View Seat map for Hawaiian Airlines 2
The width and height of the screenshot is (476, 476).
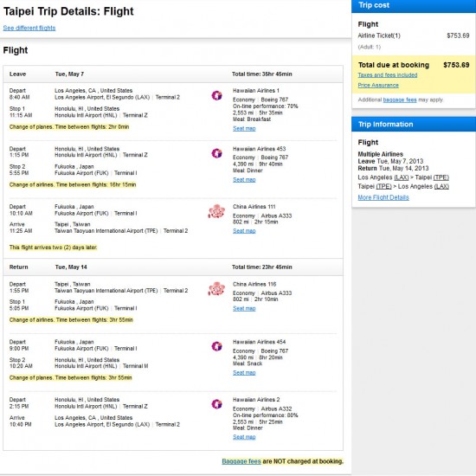click(244, 437)
